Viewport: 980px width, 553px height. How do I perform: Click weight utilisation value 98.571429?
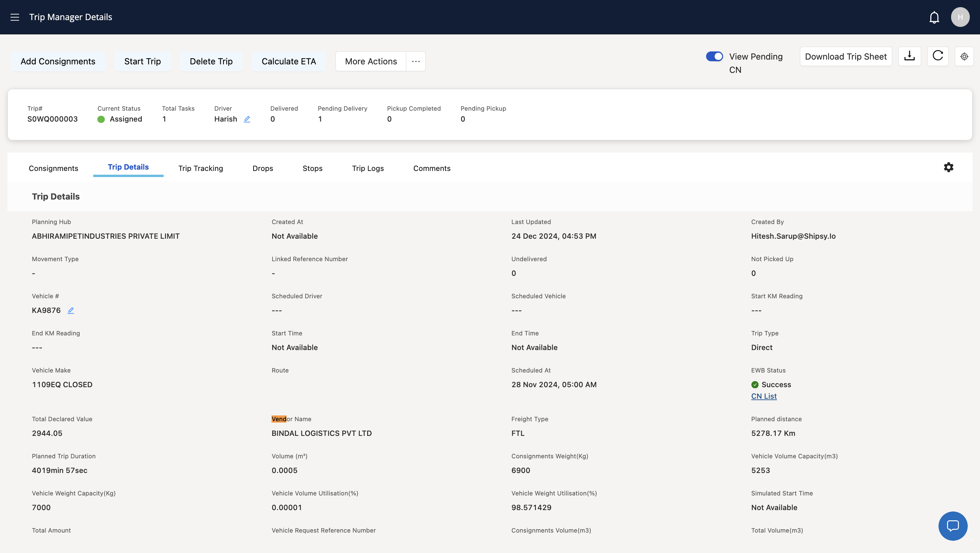click(531, 508)
